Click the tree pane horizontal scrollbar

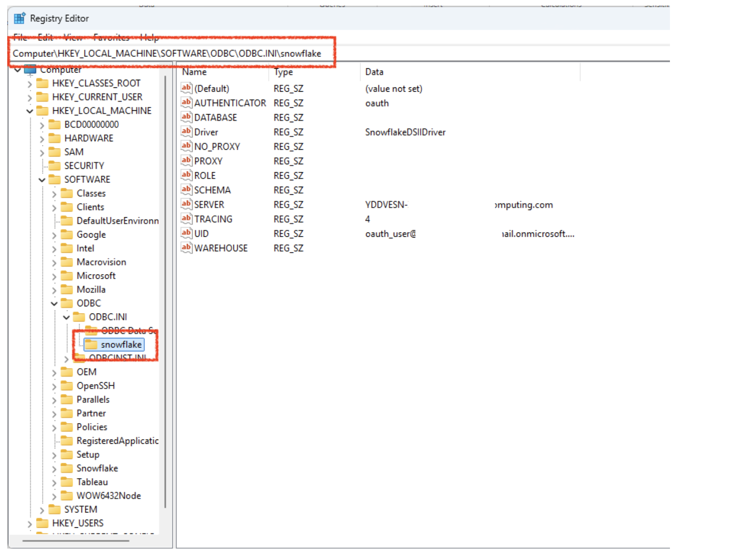click(x=76, y=540)
